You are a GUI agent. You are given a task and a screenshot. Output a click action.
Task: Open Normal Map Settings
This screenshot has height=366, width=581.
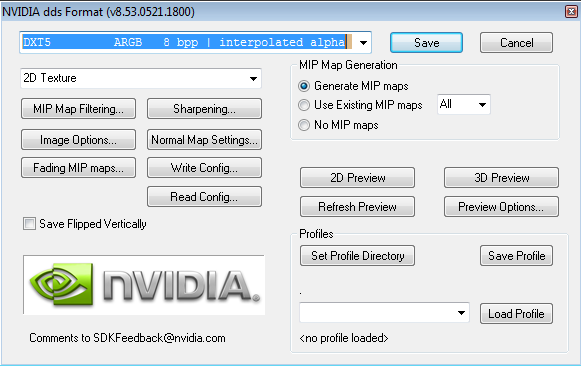point(205,140)
